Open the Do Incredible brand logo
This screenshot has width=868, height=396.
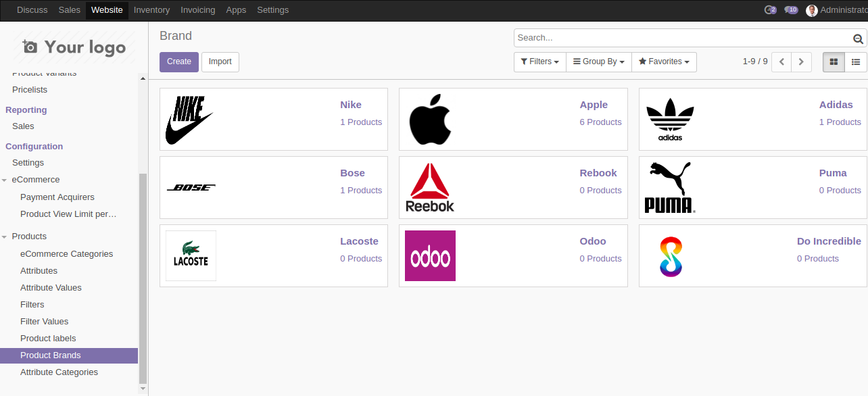pos(670,256)
